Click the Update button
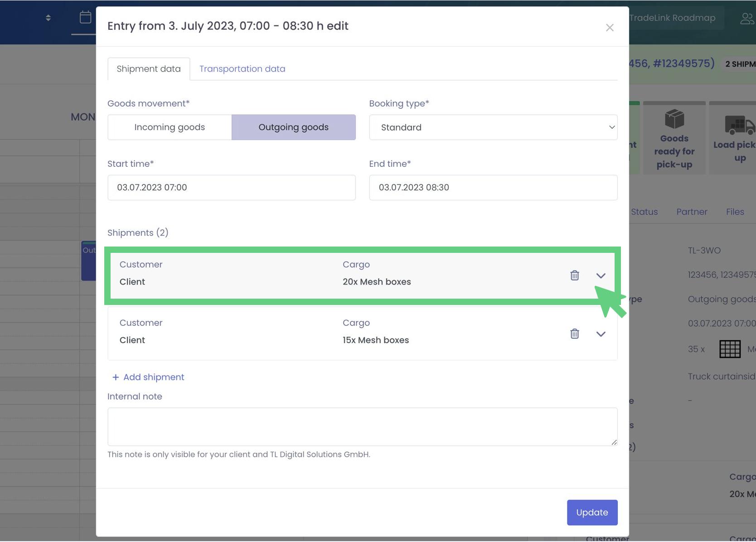The height and width of the screenshot is (542, 756). (x=591, y=513)
